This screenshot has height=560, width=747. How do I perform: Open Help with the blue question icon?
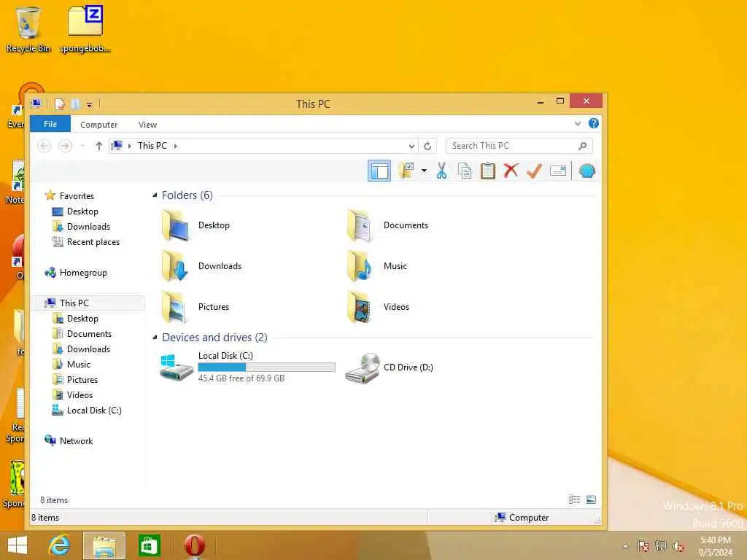594,123
